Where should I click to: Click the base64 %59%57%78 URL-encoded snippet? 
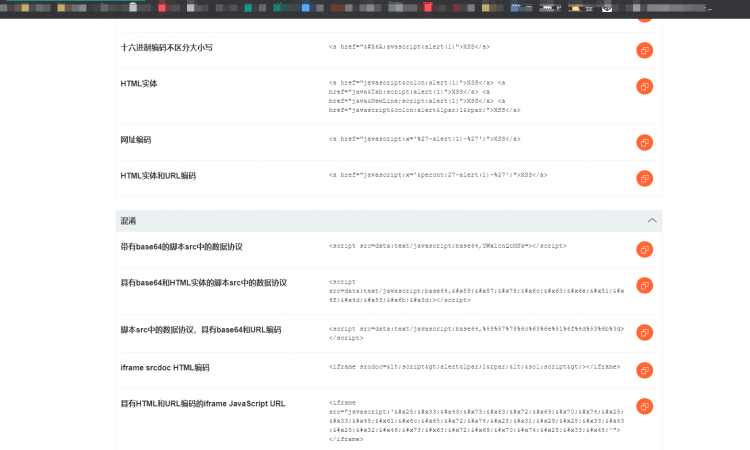click(x=476, y=333)
